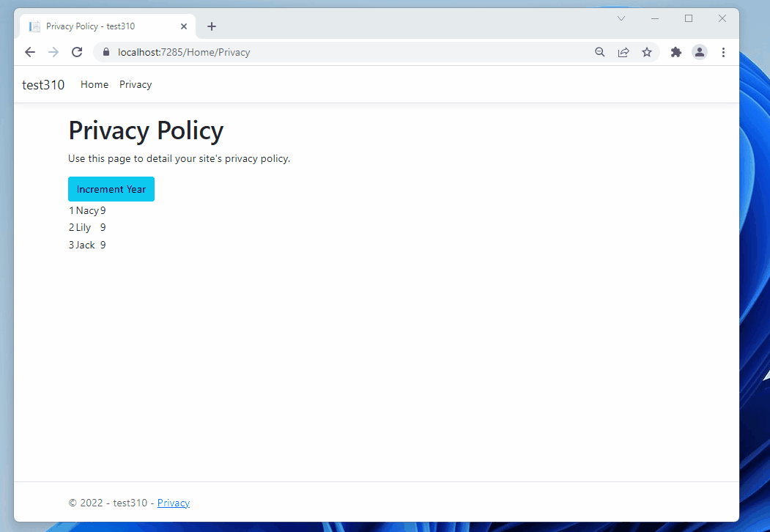Open the zoom magnifier icon in address bar
This screenshot has width=770, height=532.
click(599, 52)
